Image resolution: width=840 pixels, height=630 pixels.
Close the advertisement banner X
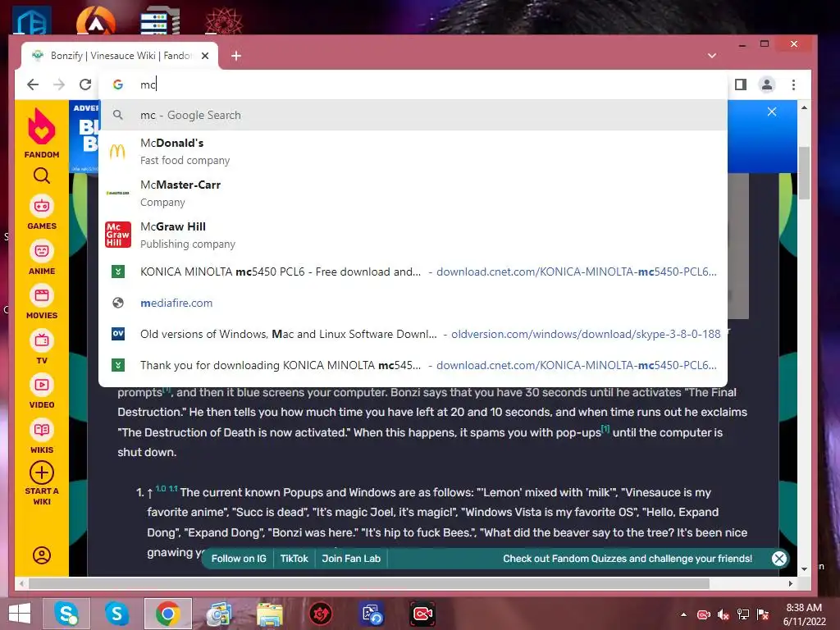[x=771, y=112]
